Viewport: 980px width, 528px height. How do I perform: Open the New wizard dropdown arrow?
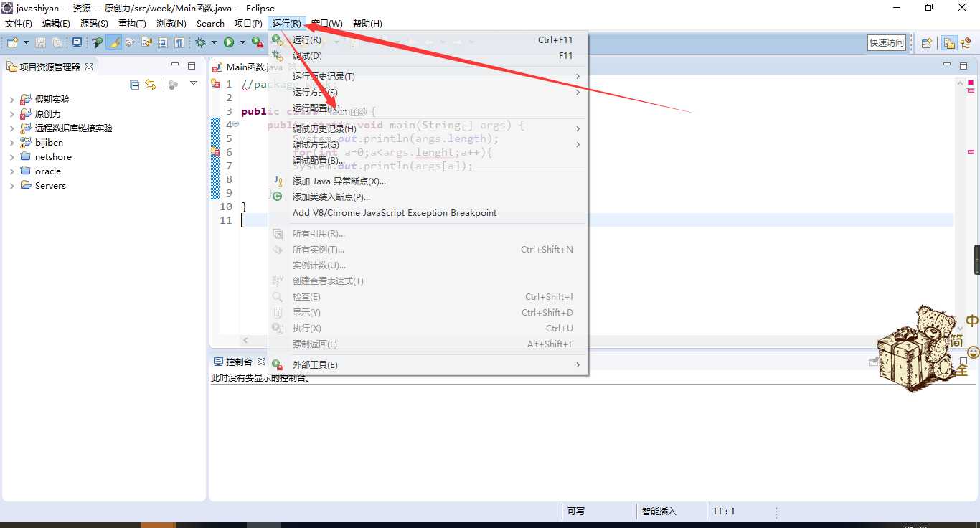25,43
